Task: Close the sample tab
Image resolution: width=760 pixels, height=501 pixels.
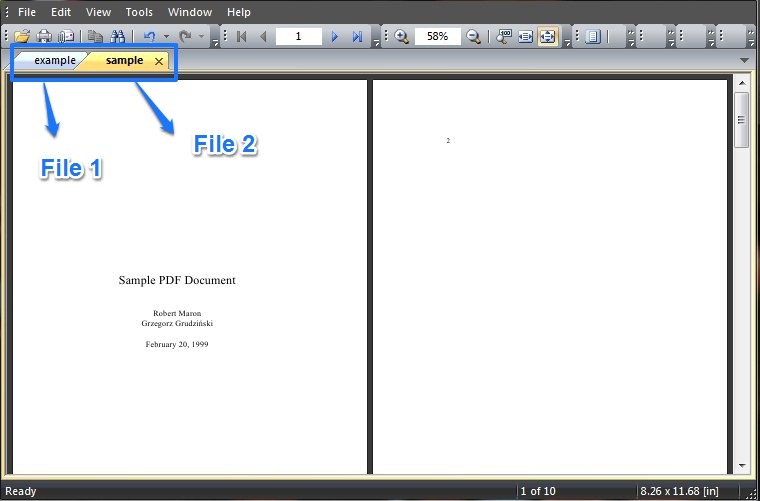Action: click(158, 62)
